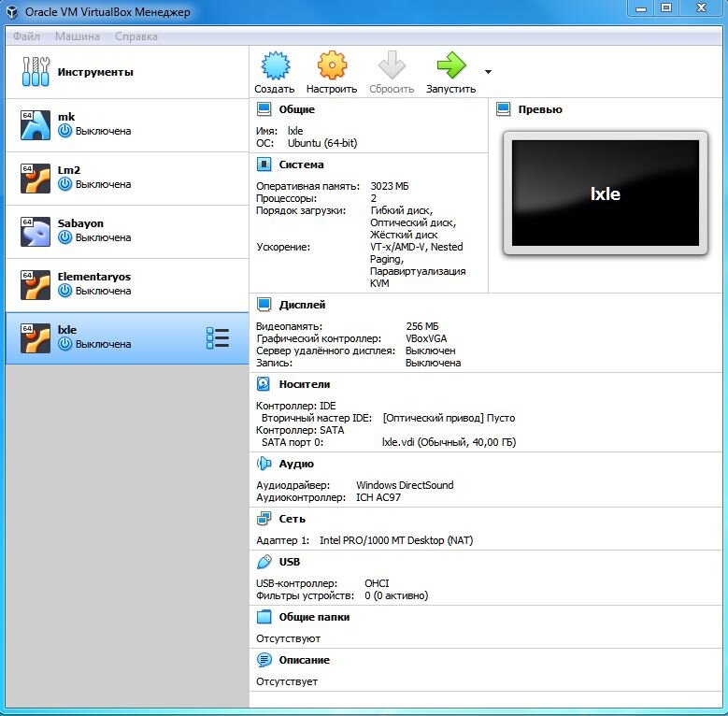Open the Дисплей section header link

[302, 305]
